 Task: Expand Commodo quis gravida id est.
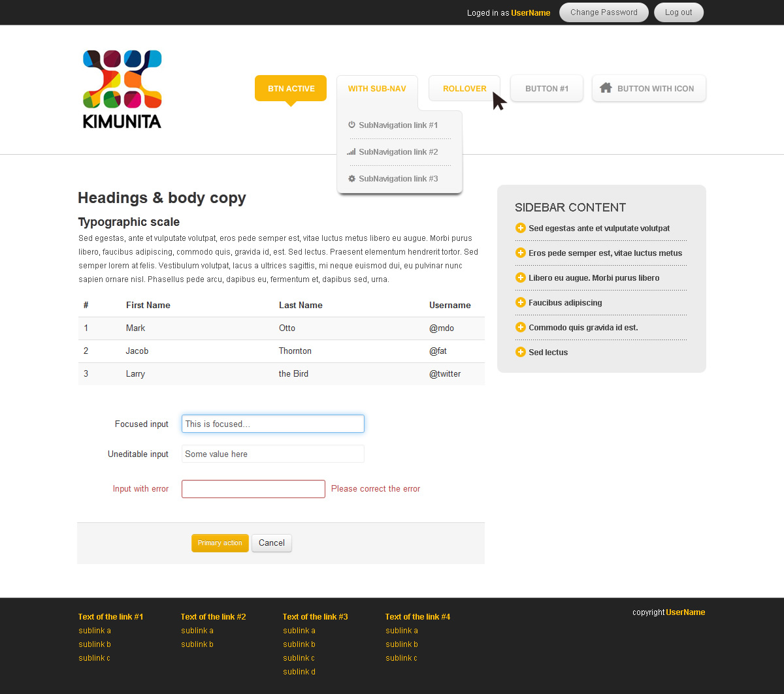tap(583, 327)
